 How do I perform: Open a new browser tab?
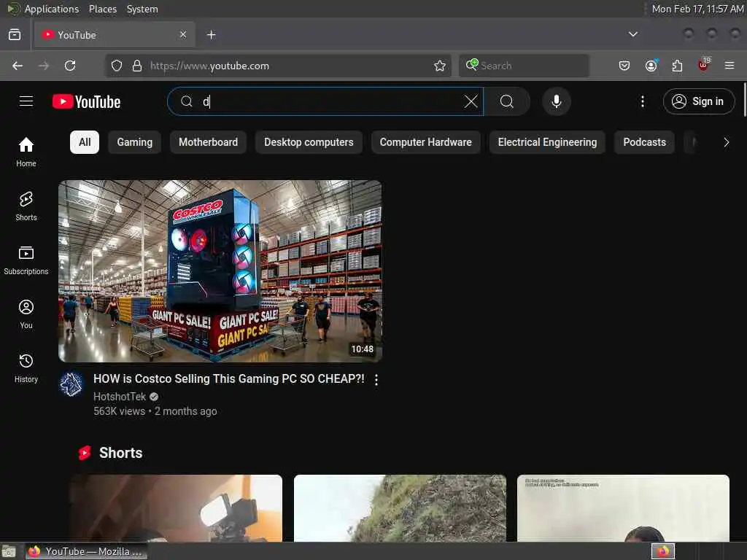click(x=212, y=35)
